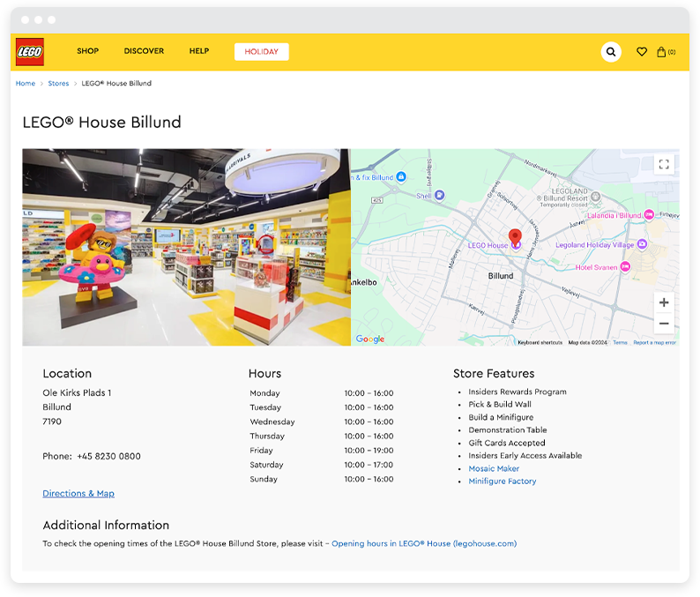
Task: Go to Stores breadcrumb
Action: 58,84
